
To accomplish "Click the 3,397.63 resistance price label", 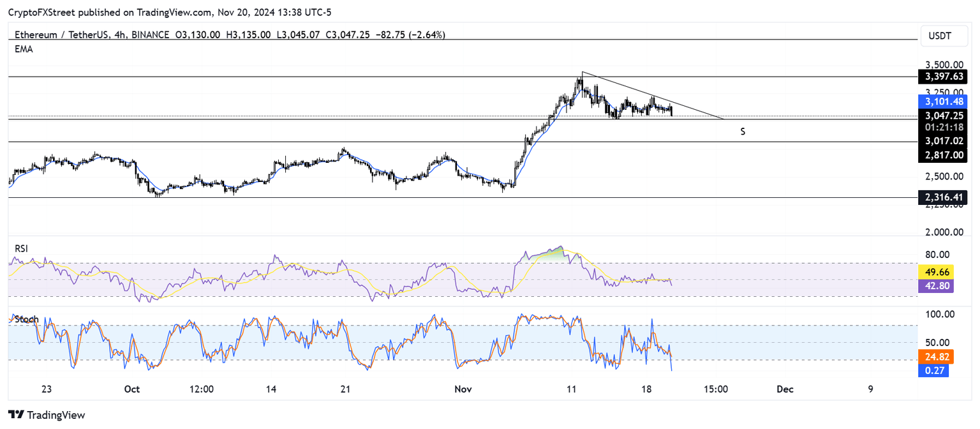I will [x=943, y=77].
